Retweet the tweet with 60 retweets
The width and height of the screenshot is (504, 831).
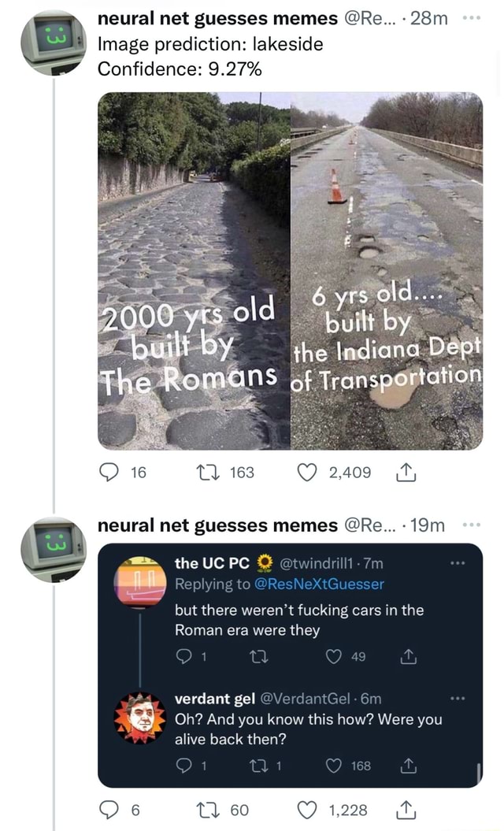pyautogui.click(x=205, y=810)
